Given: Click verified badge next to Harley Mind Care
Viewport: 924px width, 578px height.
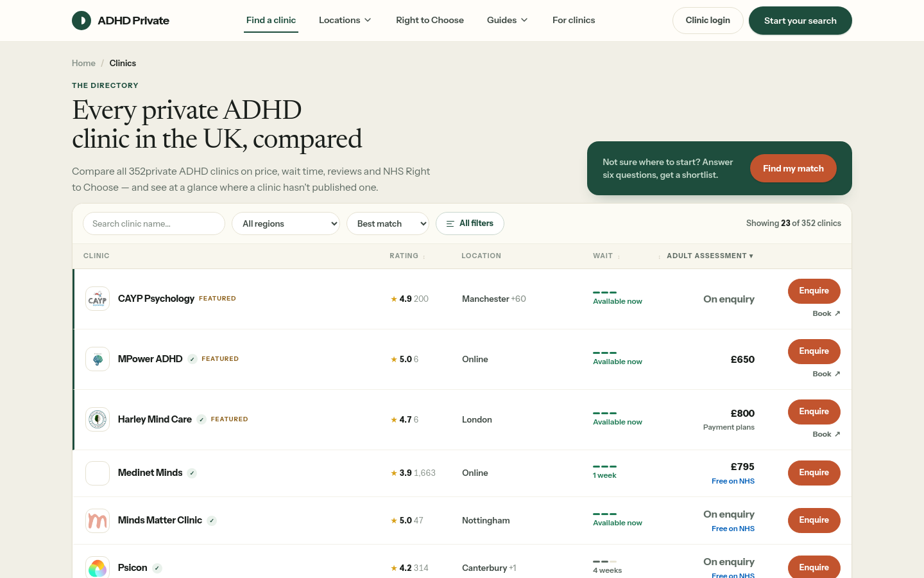Looking at the screenshot, I should pos(201,419).
